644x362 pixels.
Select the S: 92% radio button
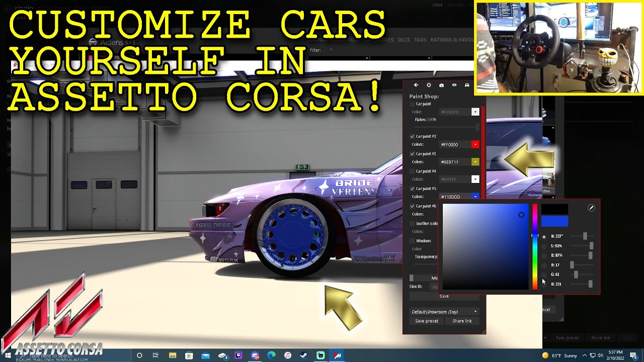click(544, 246)
